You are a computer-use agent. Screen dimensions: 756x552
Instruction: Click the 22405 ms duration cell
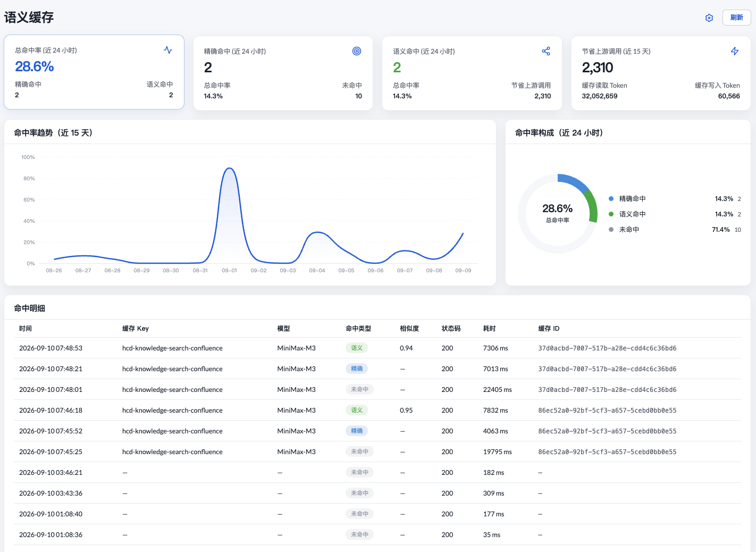[497, 390]
